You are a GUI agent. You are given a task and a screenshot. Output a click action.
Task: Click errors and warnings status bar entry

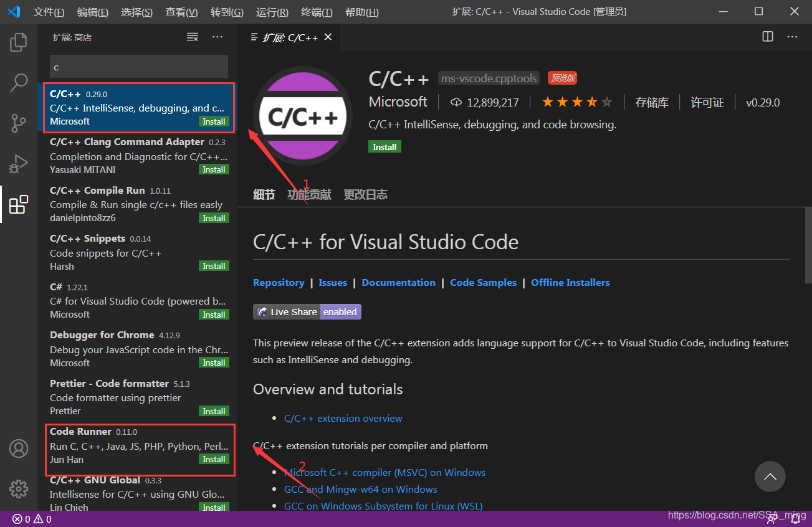coord(32,519)
